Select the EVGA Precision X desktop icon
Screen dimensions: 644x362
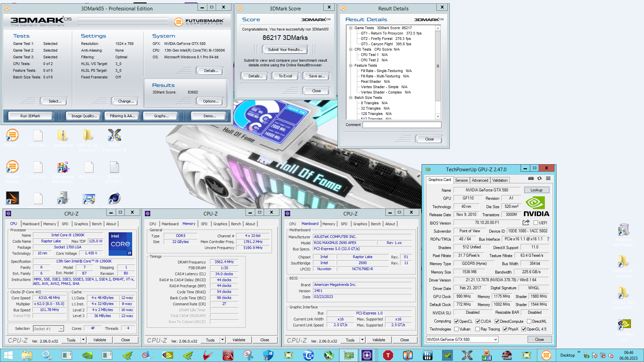pyautogui.click(x=114, y=140)
